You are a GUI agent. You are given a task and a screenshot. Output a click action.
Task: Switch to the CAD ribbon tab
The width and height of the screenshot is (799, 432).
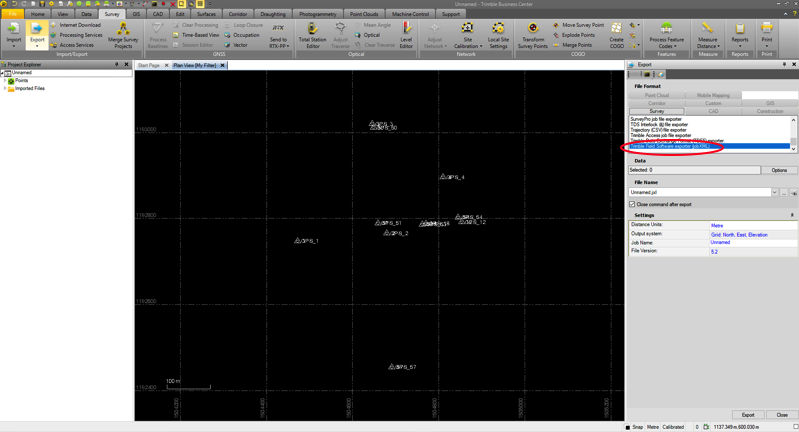click(x=158, y=14)
